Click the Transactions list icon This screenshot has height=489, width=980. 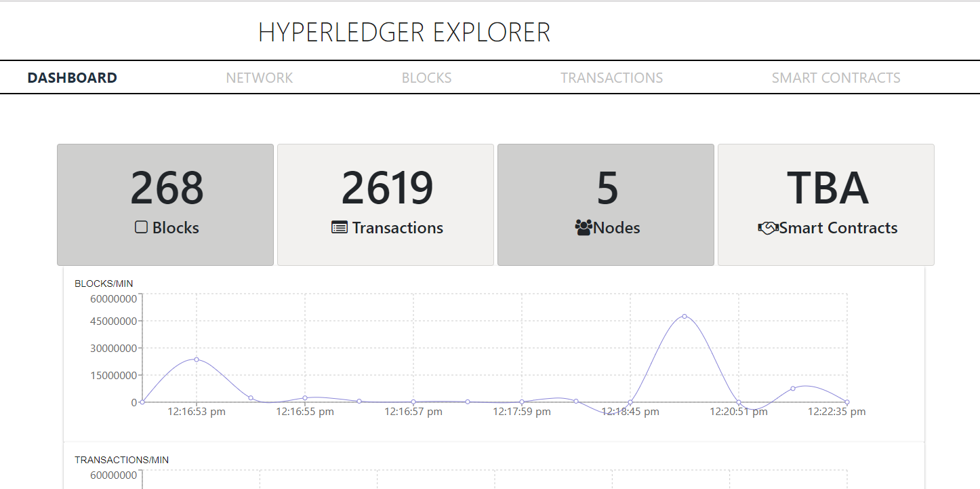(340, 227)
